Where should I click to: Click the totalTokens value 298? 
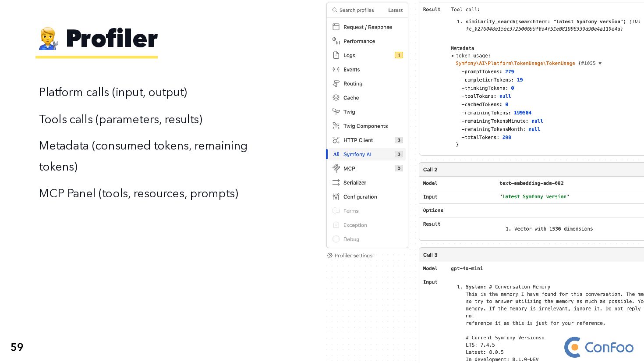pos(506,137)
